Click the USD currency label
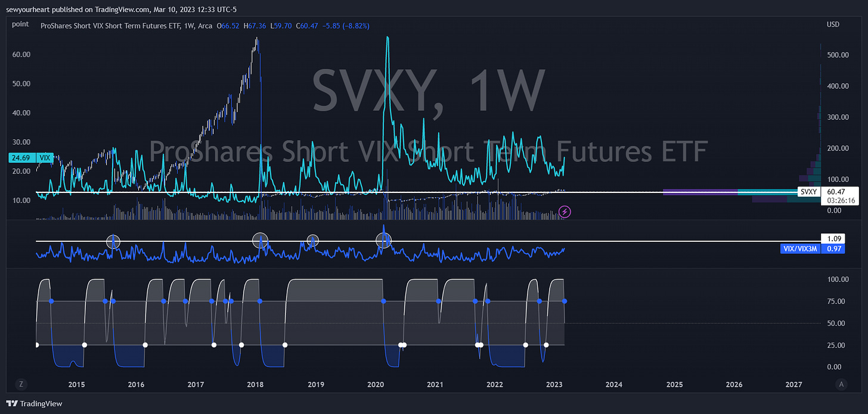 pyautogui.click(x=833, y=24)
